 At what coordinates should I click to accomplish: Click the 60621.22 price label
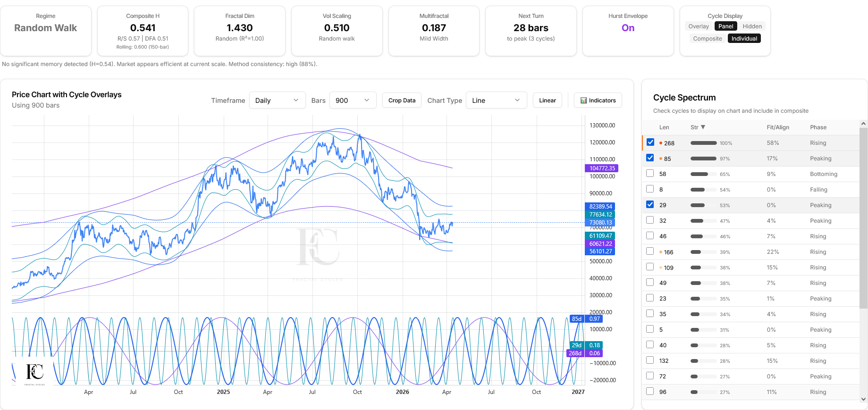600,243
